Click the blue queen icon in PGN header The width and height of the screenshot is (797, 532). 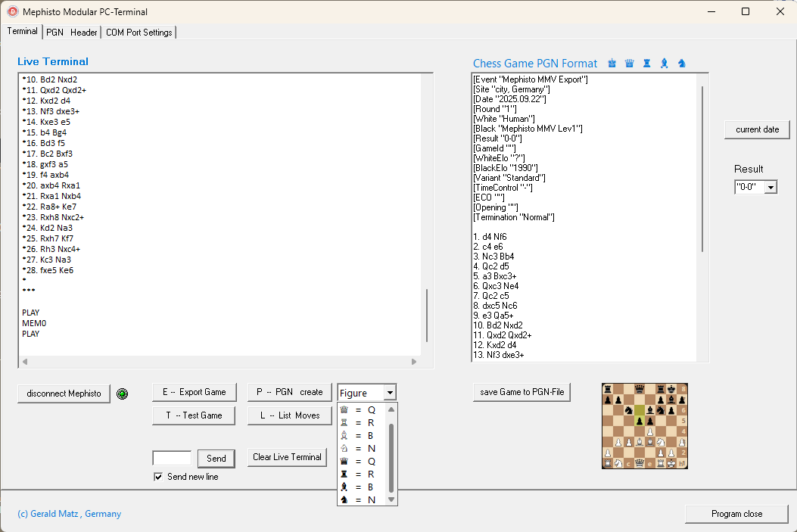(x=629, y=64)
